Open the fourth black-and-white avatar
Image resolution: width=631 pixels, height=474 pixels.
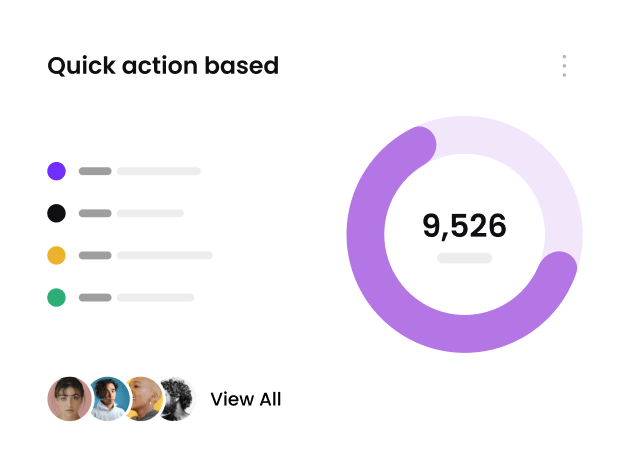(x=179, y=399)
